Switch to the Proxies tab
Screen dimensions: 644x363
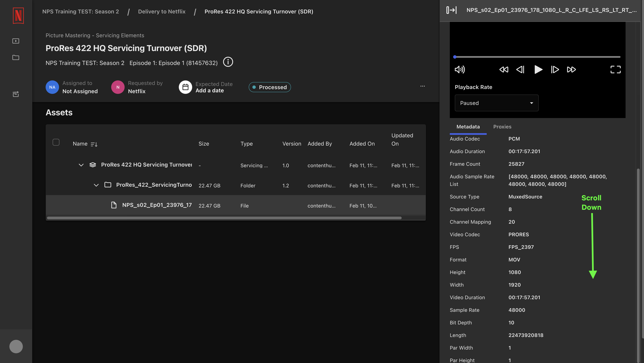(x=502, y=127)
